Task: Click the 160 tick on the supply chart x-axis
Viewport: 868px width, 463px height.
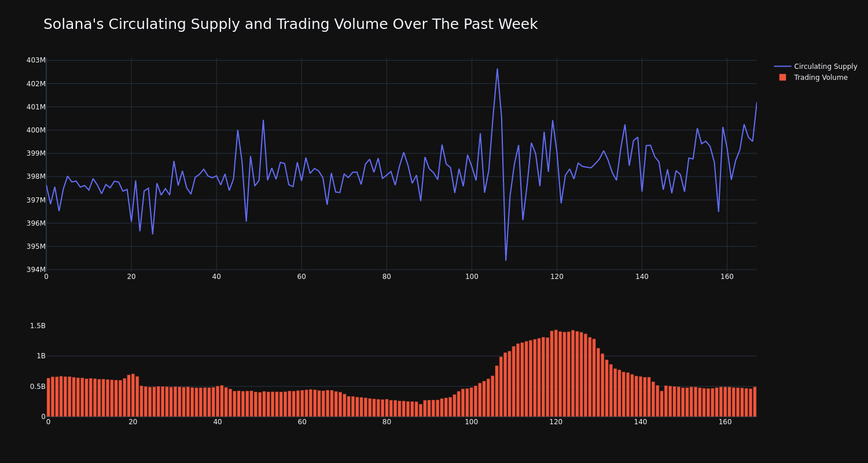Action: tap(727, 277)
